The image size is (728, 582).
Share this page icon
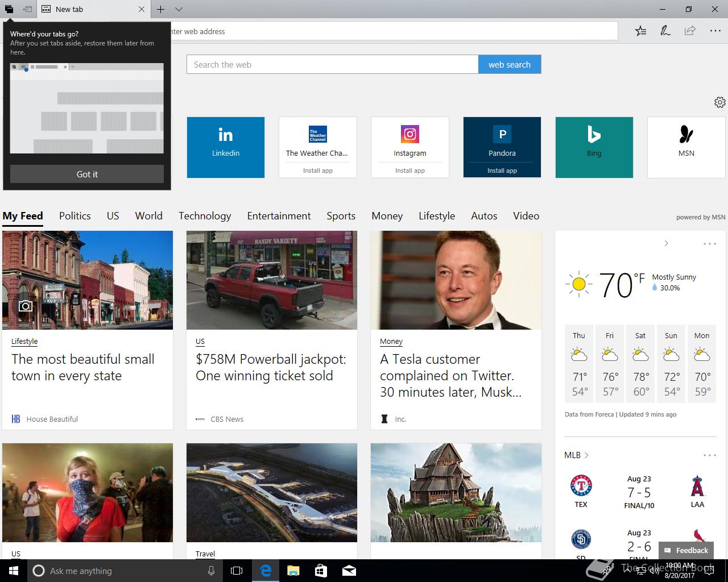pyautogui.click(x=690, y=31)
